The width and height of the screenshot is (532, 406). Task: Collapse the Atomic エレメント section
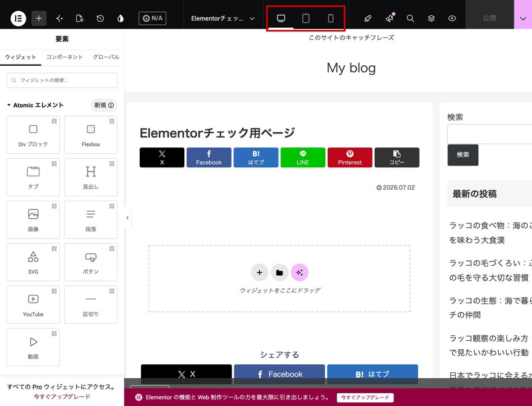[35, 105]
